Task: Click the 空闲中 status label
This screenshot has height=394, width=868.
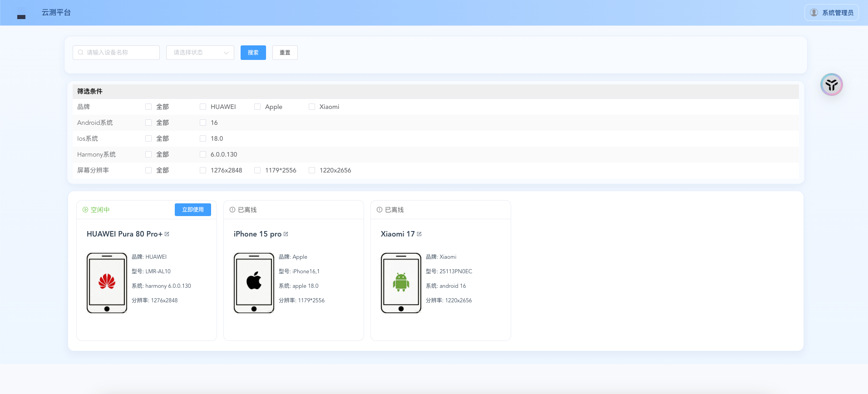Action: coord(100,210)
